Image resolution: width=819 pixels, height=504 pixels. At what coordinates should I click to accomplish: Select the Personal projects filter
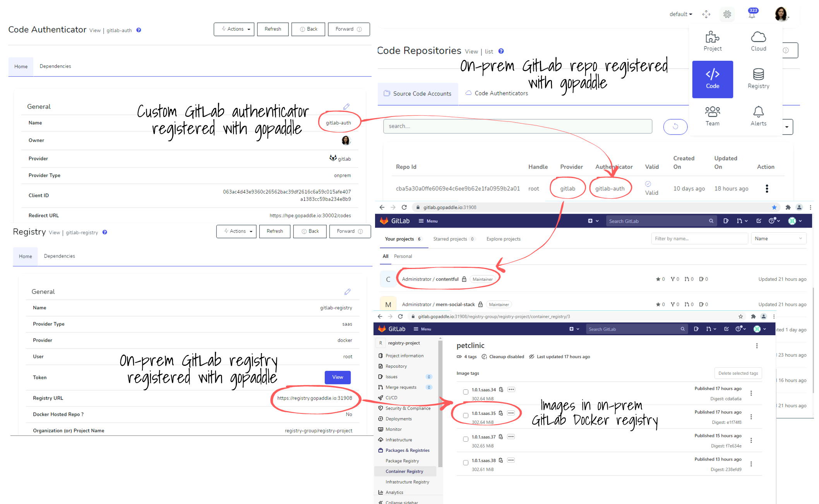403,256
